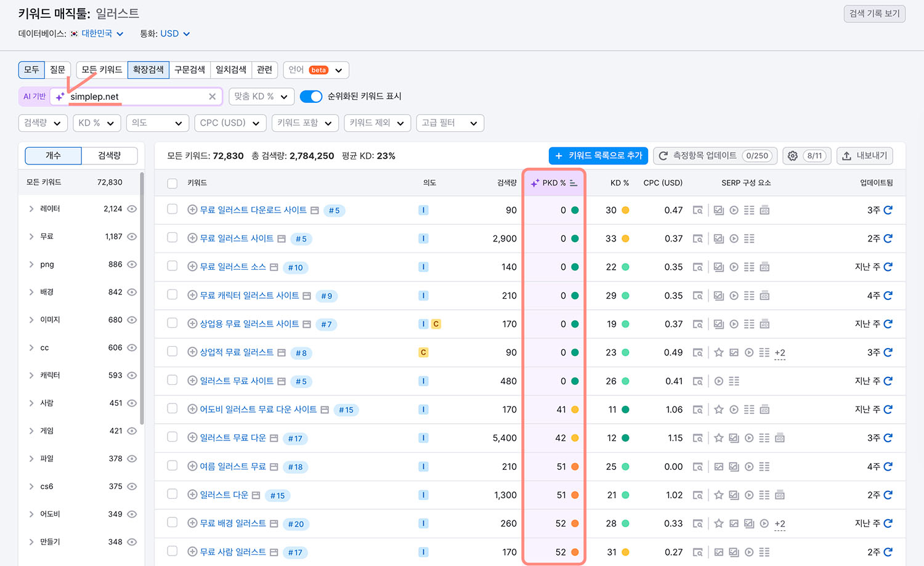
Task: Tick checkbox for 일러스트 무료 다운
Action: point(172,437)
